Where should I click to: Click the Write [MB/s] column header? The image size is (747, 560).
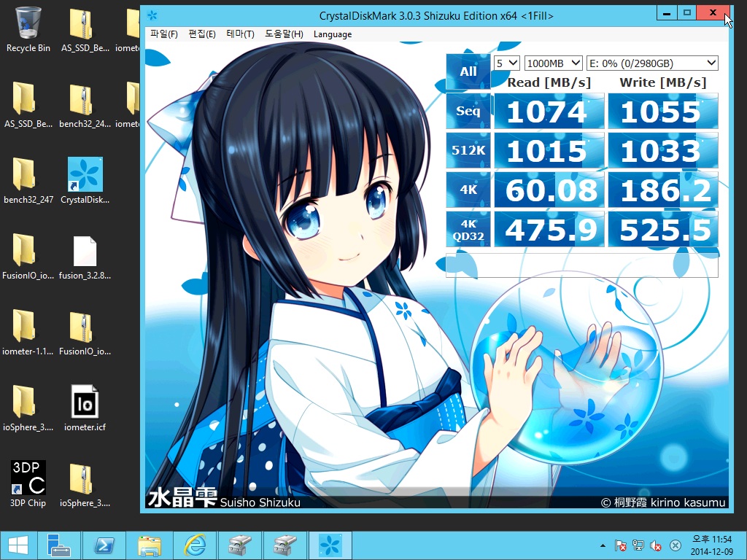click(x=662, y=82)
